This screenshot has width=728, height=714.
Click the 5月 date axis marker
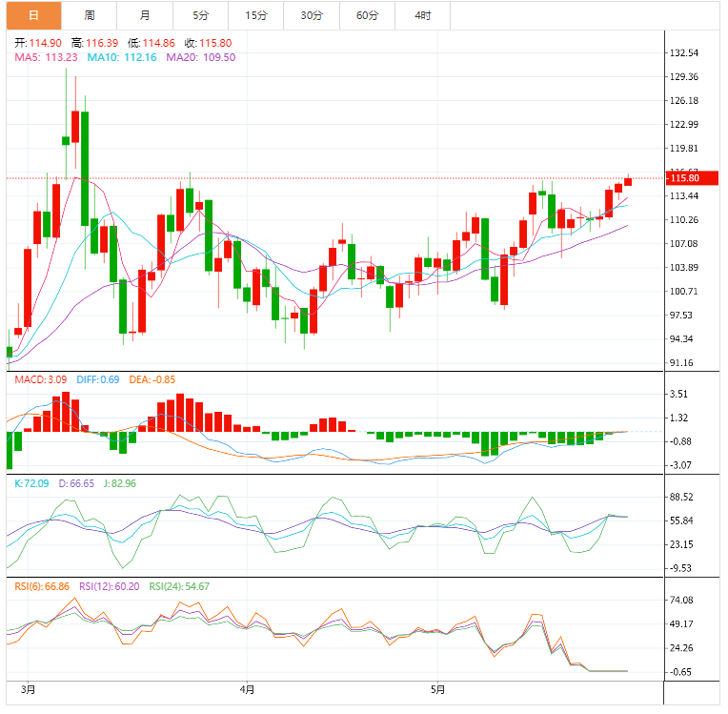click(437, 688)
